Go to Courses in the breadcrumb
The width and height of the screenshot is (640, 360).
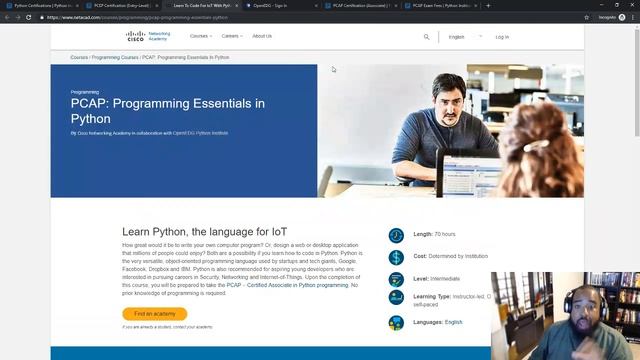[79, 58]
